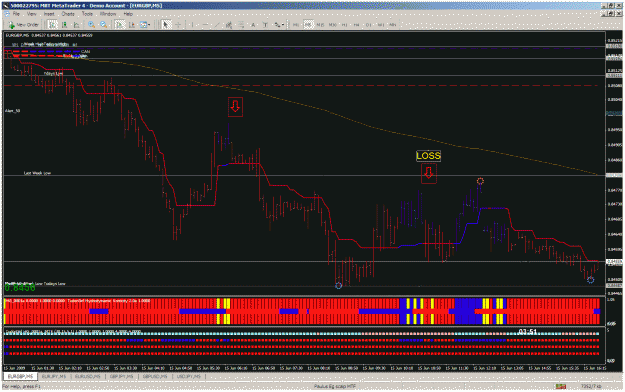
Task: Select the horizontal line drawing tool
Action: click(205, 25)
